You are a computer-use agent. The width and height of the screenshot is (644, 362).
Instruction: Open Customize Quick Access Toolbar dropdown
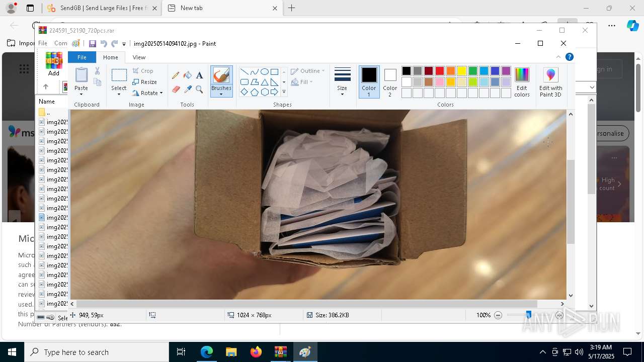[x=124, y=44]
